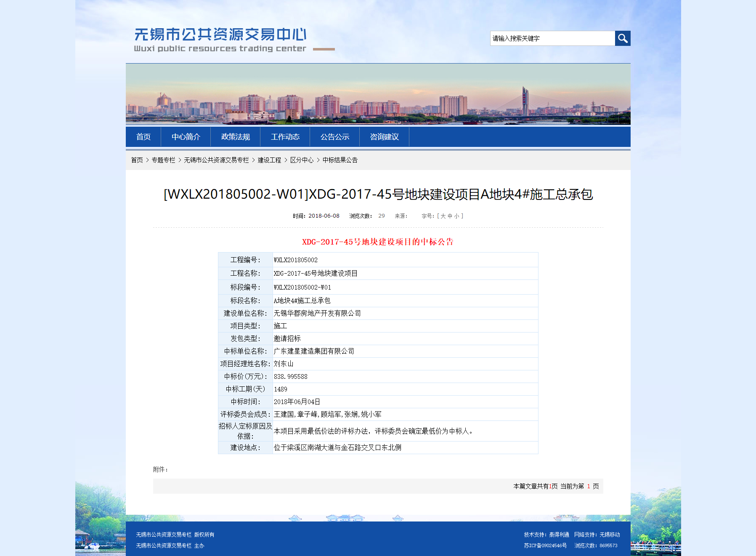Go to 政策法规 in navigation bar
756x556 pixels.
tap(235, 137)
